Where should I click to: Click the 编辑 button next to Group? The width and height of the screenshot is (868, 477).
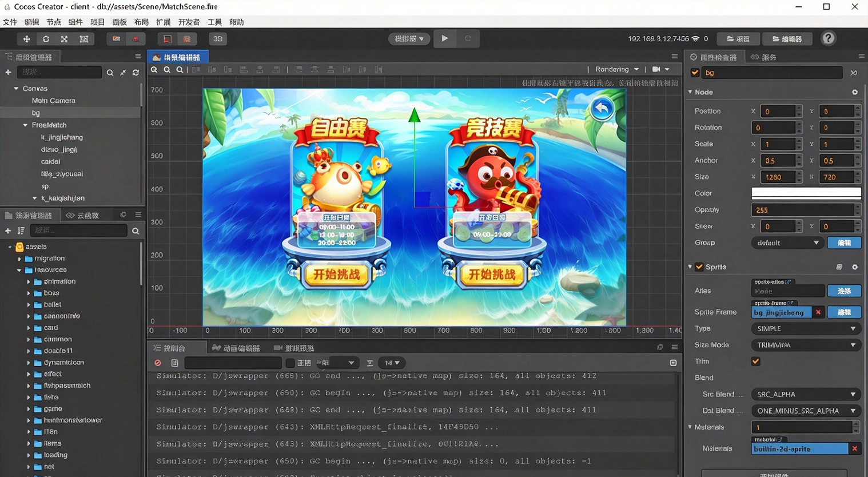click(x=844, y=243)
